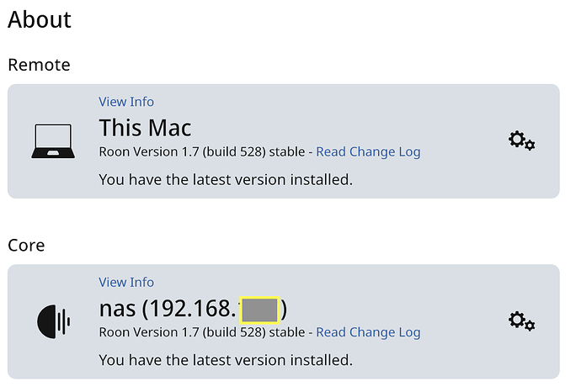Select the nas (192.168...) Core name

pos(193,309)
